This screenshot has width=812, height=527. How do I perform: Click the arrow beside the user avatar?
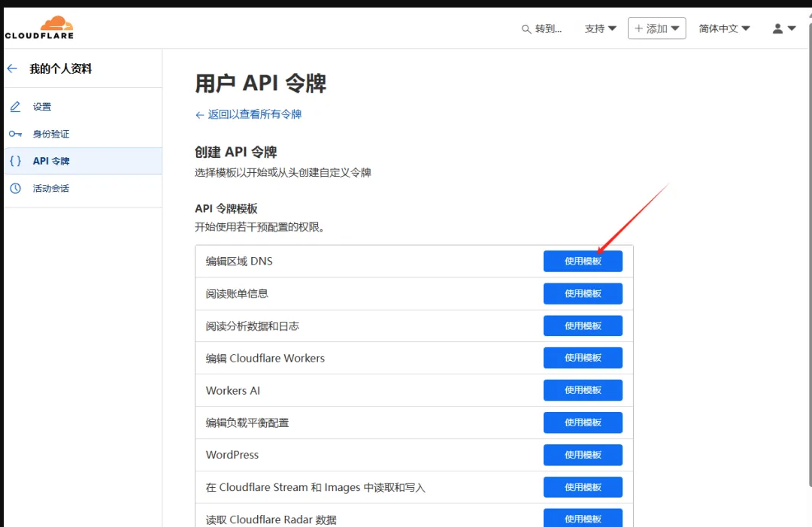coord(792,29)
